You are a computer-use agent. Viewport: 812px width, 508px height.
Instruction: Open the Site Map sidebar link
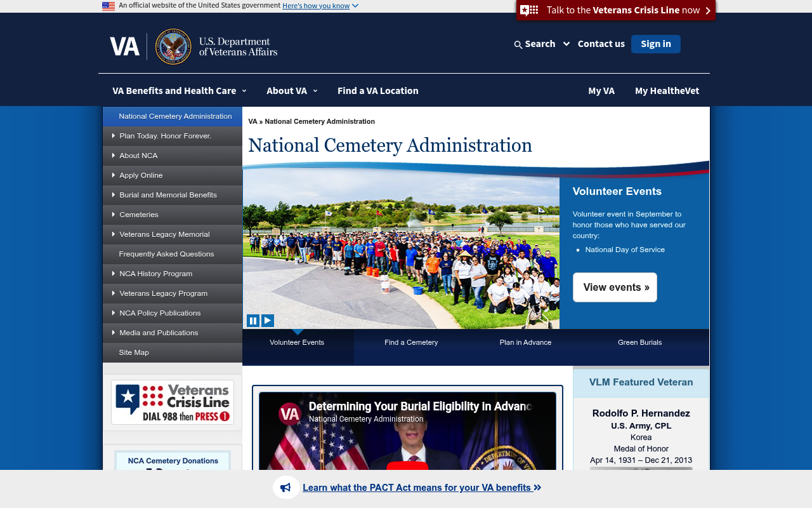[x=173, y=352]
